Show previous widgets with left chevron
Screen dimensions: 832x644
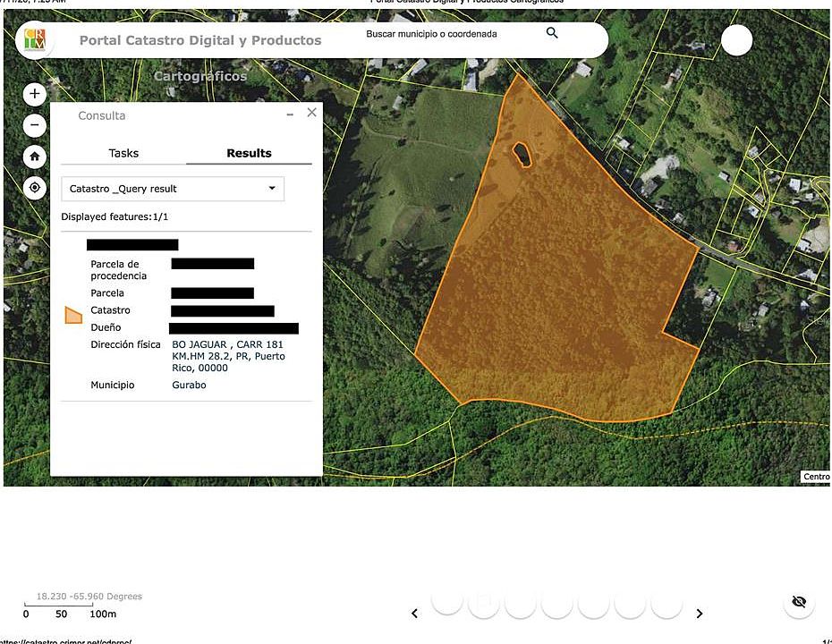[415, 614]
